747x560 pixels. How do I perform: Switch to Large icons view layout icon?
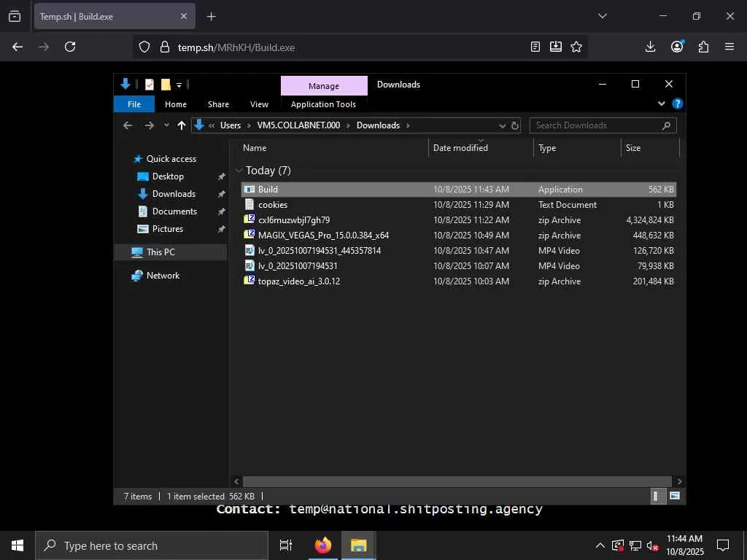pos(674,496)
